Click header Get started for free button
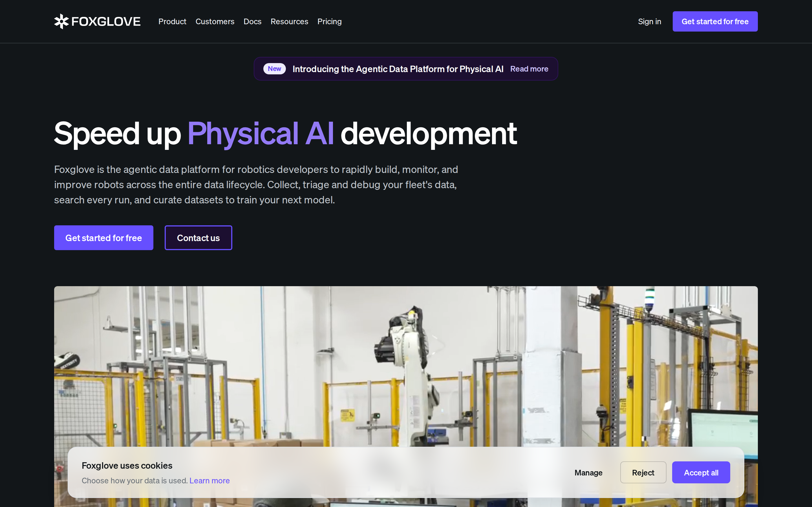This screenshot has height=507, width=812. point(715,21)
